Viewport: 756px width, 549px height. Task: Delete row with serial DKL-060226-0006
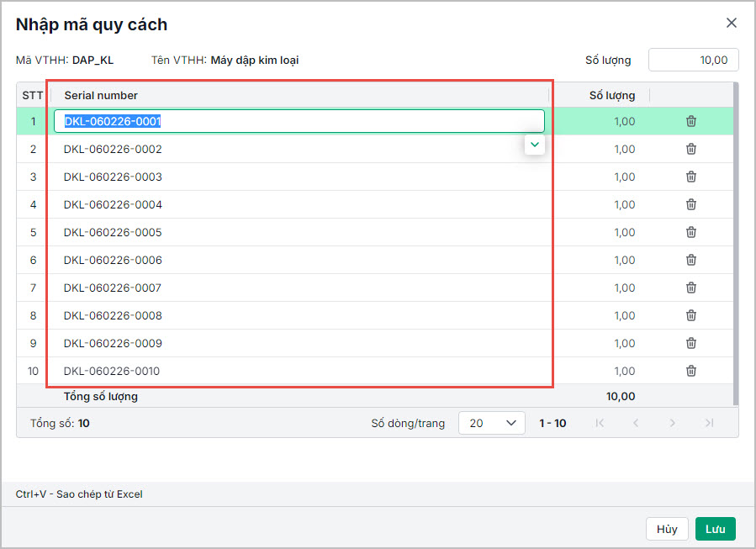point(691,260)
